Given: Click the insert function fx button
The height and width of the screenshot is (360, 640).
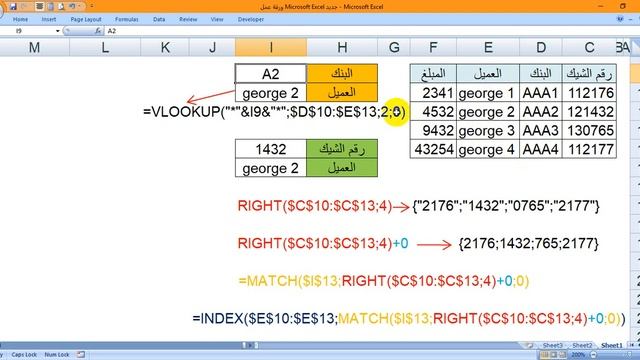Looking at the screenshot, I should (98, 31).
